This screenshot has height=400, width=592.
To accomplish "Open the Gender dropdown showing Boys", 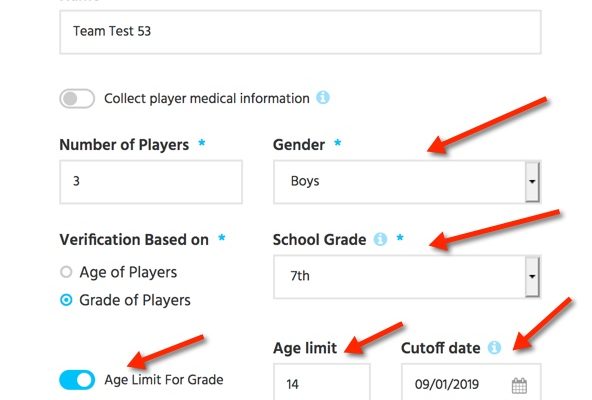I will 407,182.
